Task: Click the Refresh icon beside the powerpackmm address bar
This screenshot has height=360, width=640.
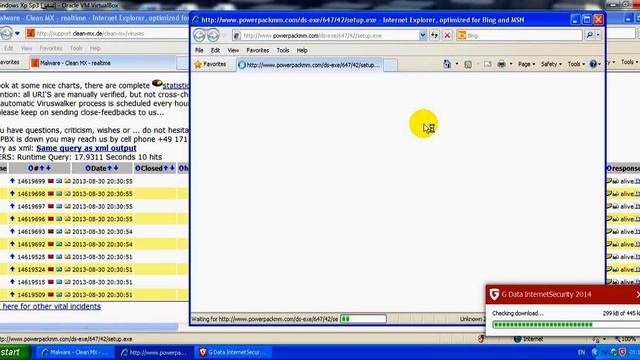Action: click(x=435, y=36)
